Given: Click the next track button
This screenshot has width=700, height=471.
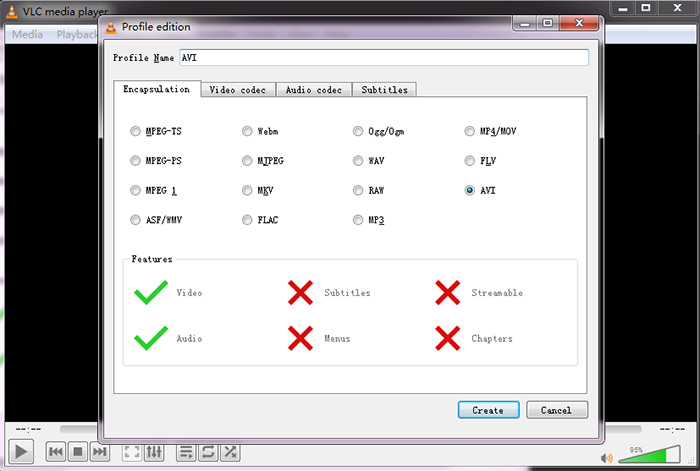Looking at the screenshot, I should point(99,452).
